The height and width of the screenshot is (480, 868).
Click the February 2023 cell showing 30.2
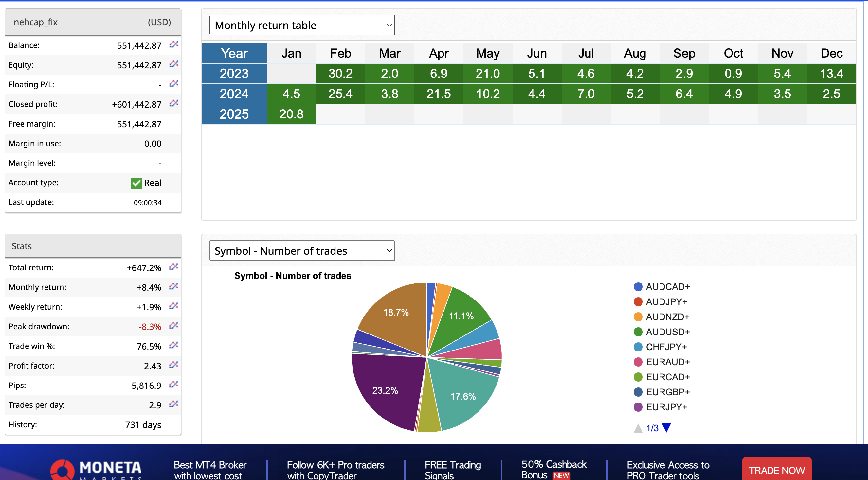340,74
